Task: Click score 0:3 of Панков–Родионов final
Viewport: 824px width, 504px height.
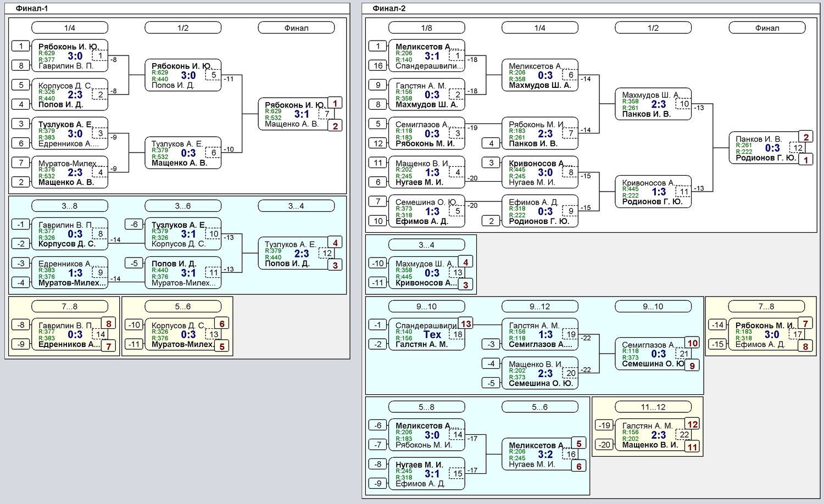Action: click(x=772, y=148)
